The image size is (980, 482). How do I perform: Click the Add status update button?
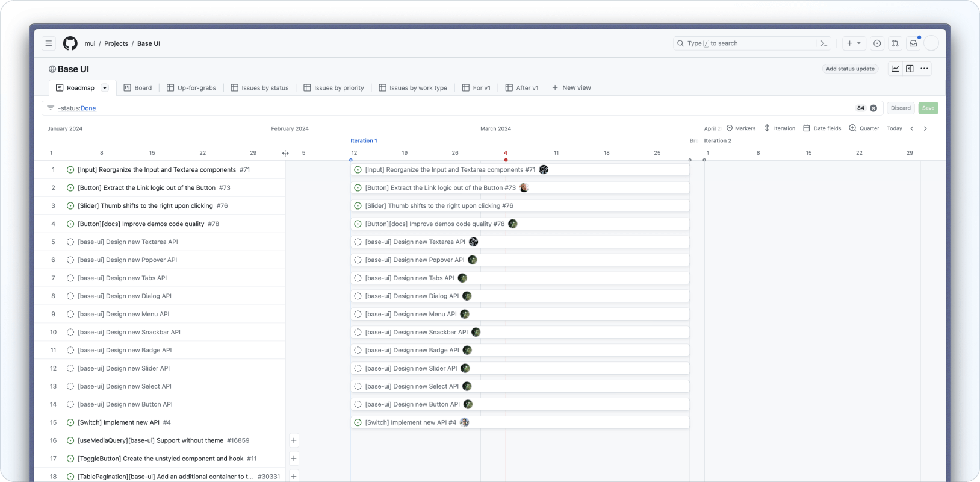[x=850, y=69]
